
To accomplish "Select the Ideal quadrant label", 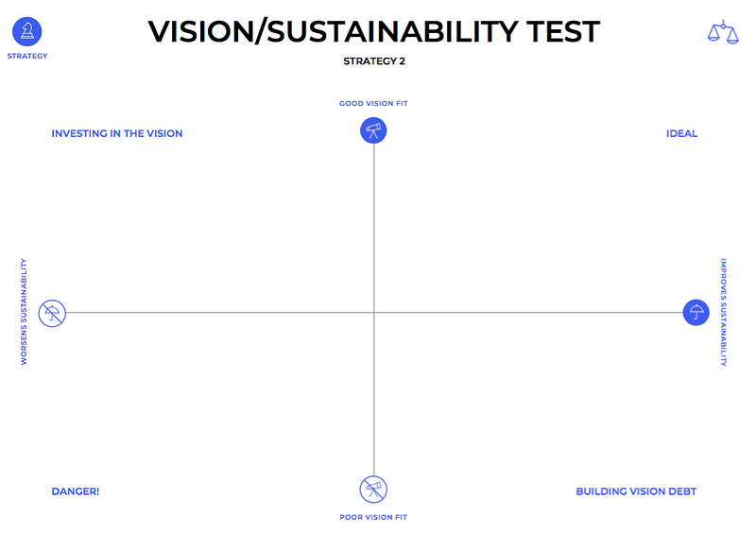I will click(681, 133).
